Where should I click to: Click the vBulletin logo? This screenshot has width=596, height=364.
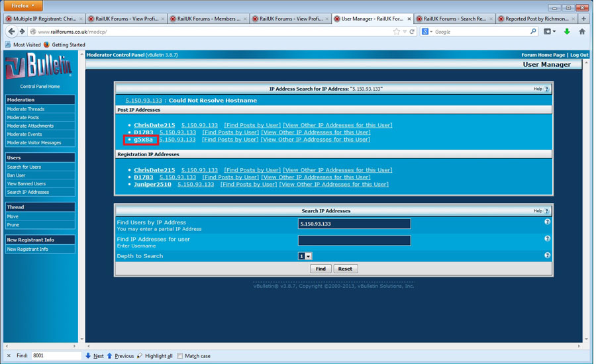[x=39, y=66]
